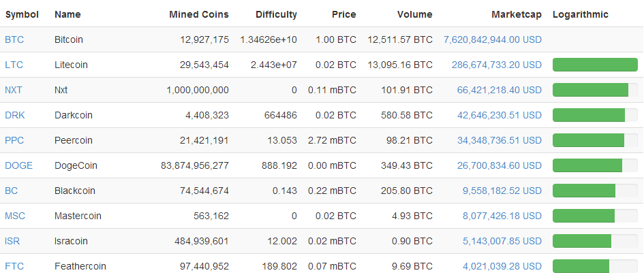Click Nxt marketcap 66,421,218.40 USD
This screenshot has width=644, height=277.
pyautogui.click(x=500, y=90)
